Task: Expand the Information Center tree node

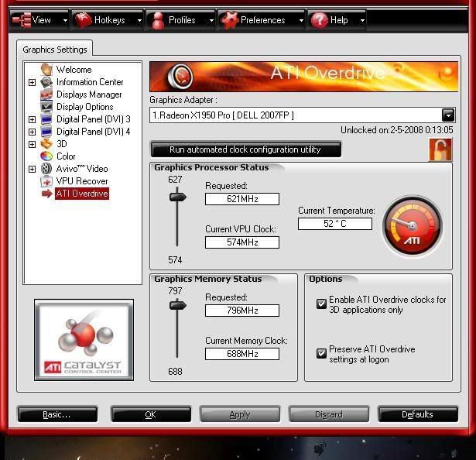Action: coord(32,82)
